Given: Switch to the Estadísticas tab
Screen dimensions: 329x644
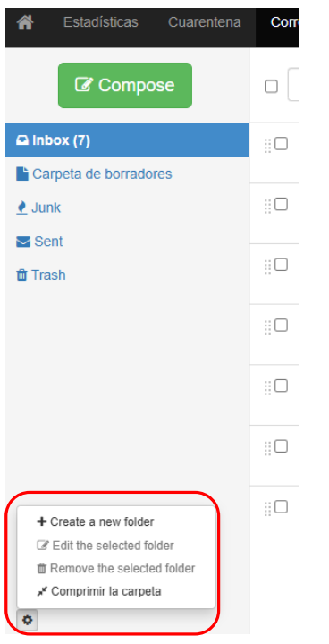Looking at the screenshot, I should tap(101, 22).
